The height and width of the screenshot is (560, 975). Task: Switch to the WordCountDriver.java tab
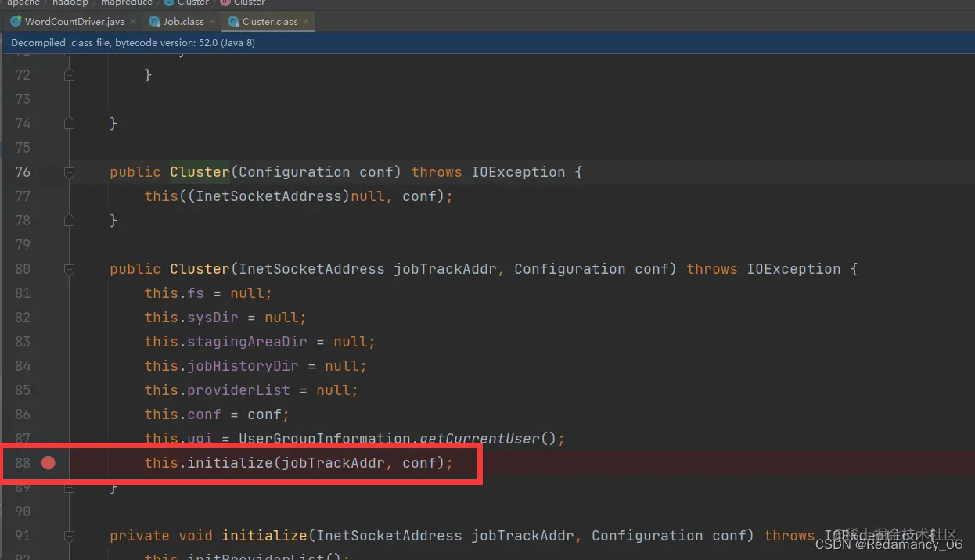point(74,22)
